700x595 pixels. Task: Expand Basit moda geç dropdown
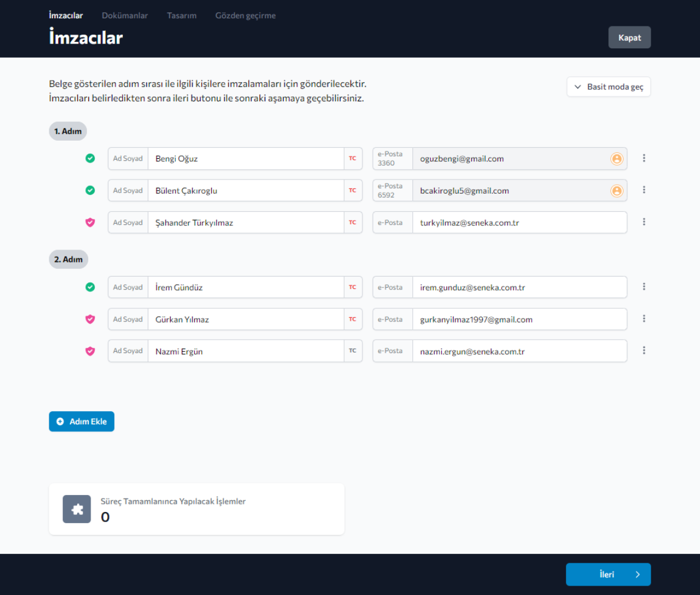609,87
